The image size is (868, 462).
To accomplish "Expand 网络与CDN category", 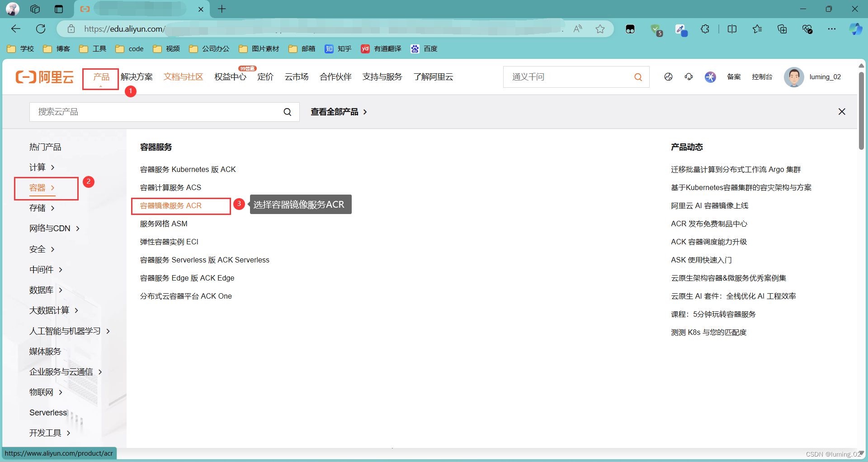I will (x=55, y=229).
